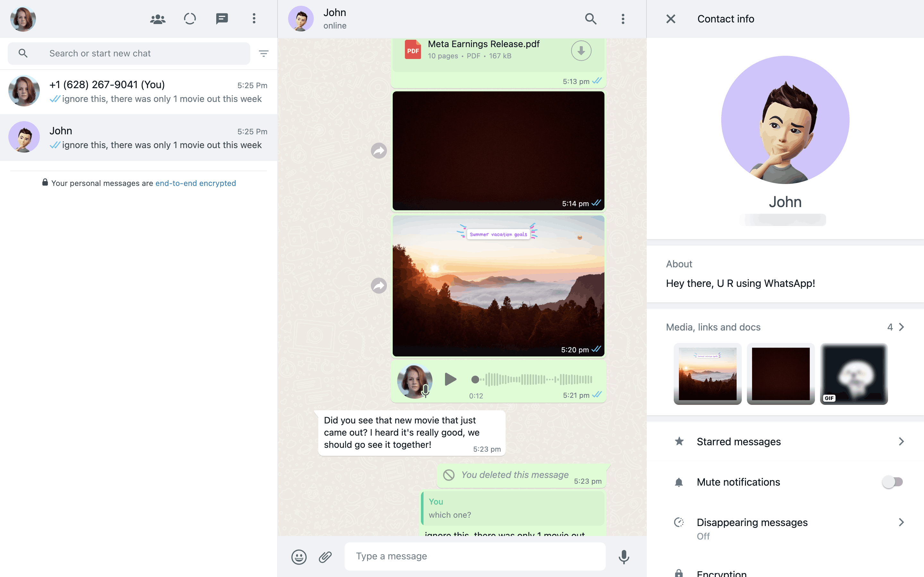
Task: Play the 0:12 voice message
Action: 450,379
